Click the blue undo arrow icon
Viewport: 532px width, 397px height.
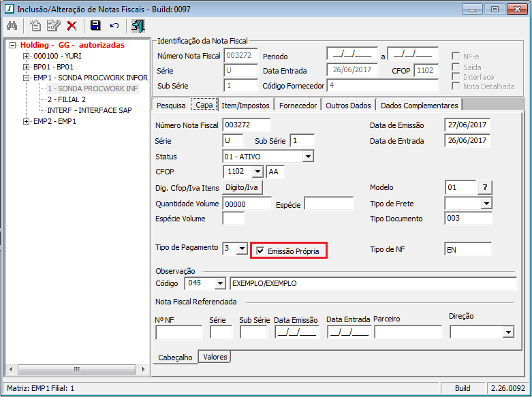coord(114,26)
